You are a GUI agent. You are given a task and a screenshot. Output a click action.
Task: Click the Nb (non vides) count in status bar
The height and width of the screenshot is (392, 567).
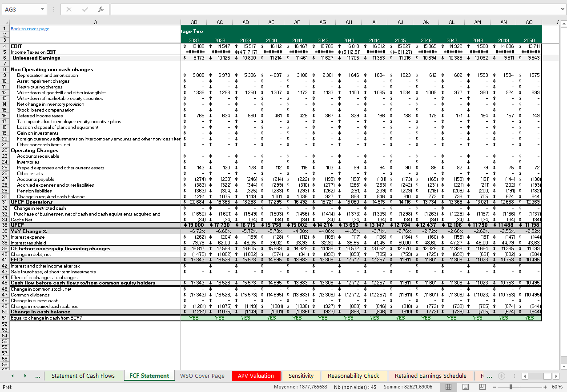[x=355, y=387]
